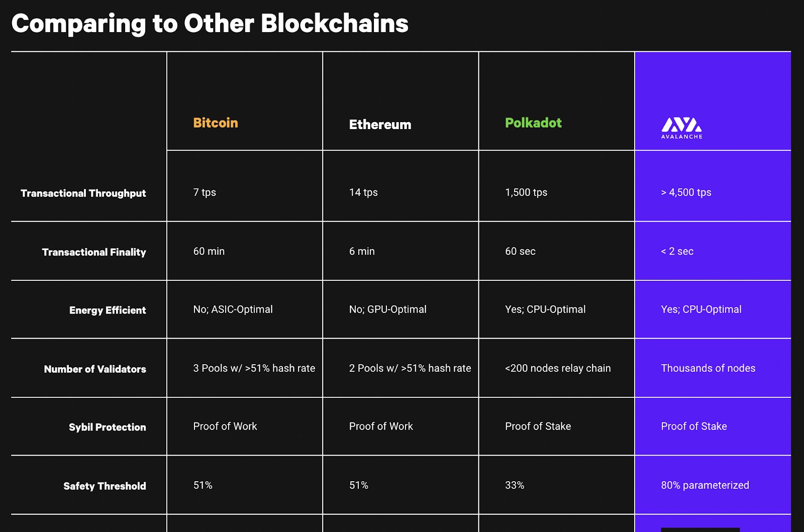Click the Safety Threshold row label
The image size is (804, 532).
point(105,486)
